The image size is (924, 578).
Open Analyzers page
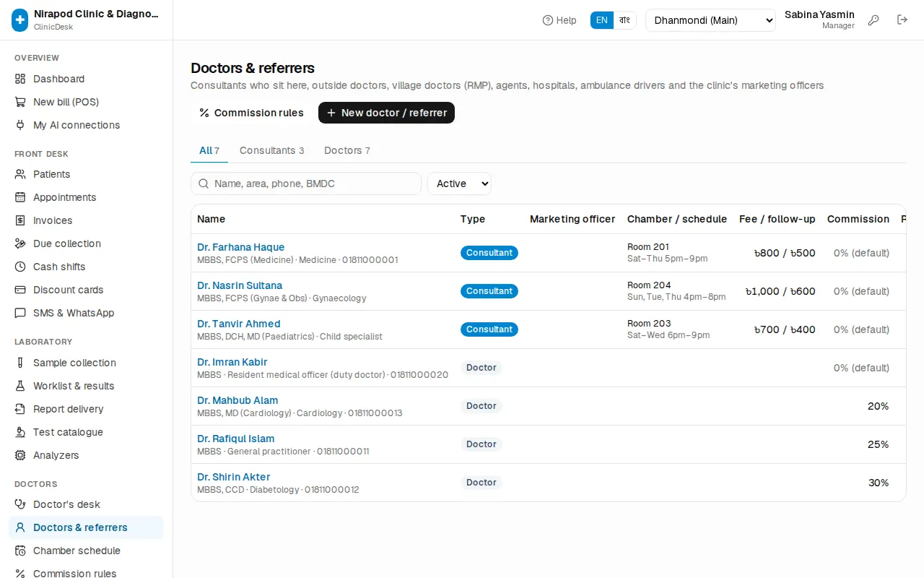click(x=86, y=455)
